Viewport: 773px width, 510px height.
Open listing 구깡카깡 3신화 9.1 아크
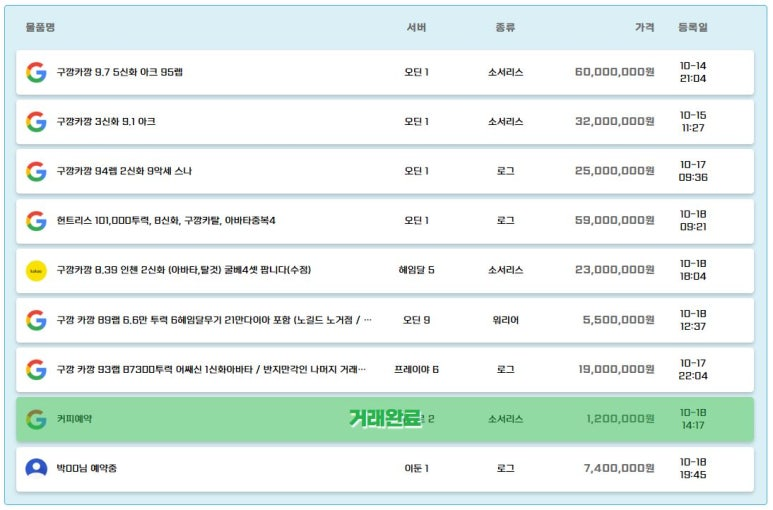(106, 122)
